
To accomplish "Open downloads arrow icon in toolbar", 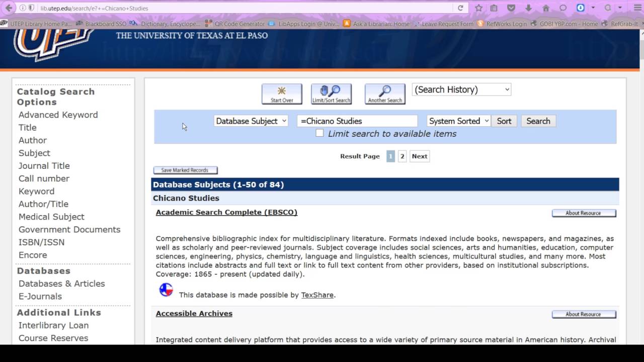I will click(528, 8).
